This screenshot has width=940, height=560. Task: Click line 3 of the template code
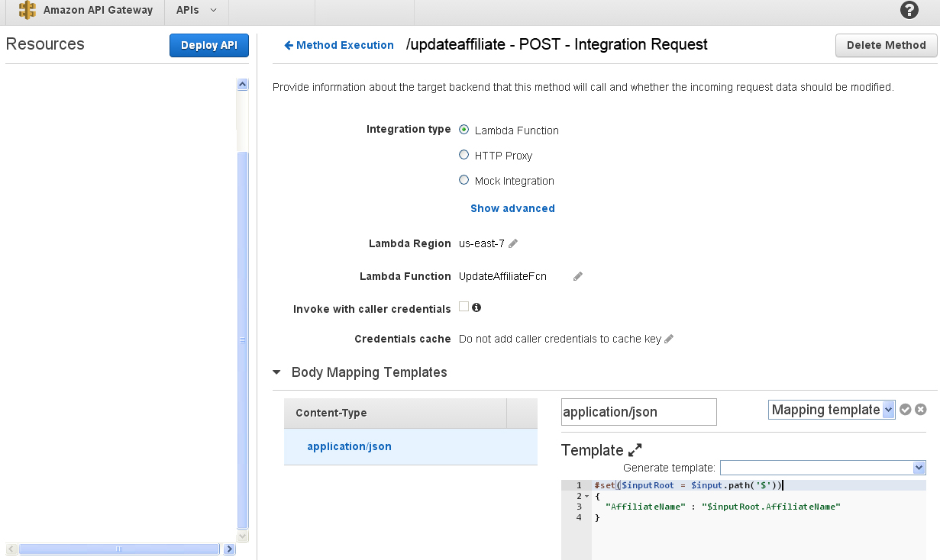(722, 507)
